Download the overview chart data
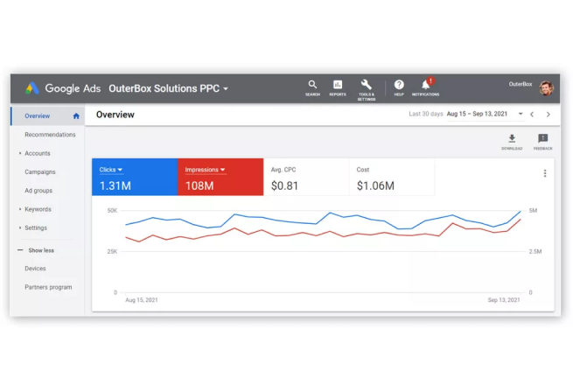573x392 pixels. click(512, 142)
